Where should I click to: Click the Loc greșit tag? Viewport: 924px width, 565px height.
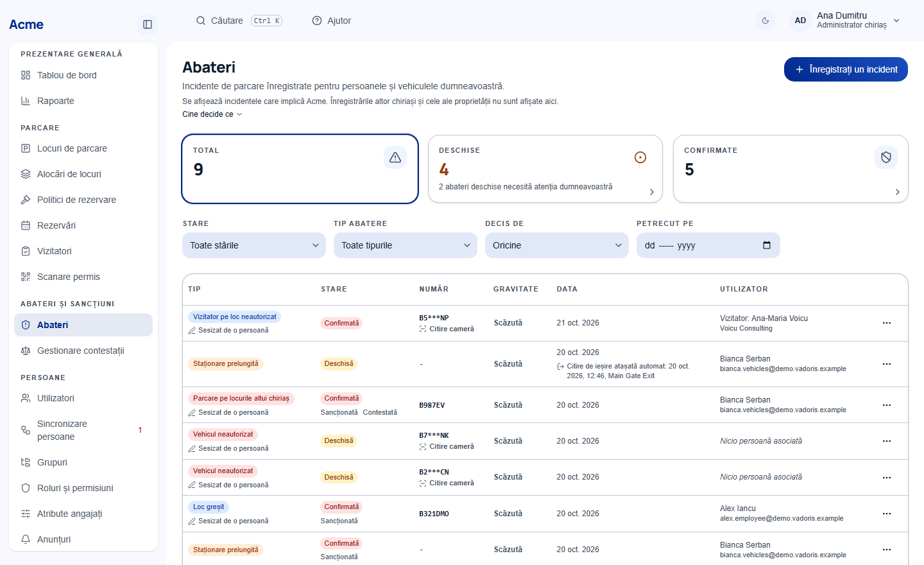click(x=209, y=507)
